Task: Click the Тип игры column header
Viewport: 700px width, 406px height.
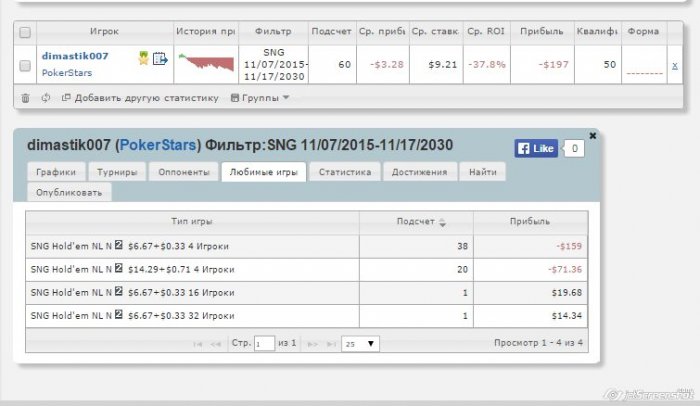Action: pyautogui.click(x=192, y=222)
